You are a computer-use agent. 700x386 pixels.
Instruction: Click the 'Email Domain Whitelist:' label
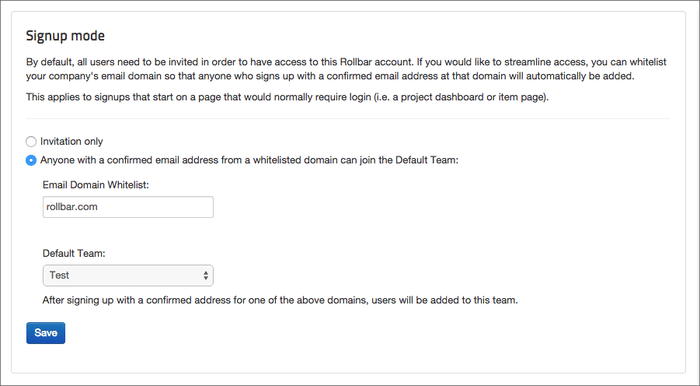point(96,185)
